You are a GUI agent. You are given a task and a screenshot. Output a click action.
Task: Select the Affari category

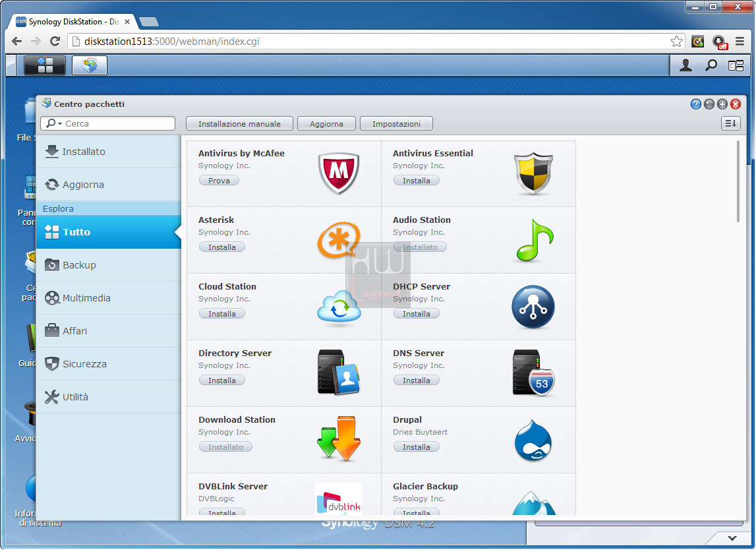109,331
